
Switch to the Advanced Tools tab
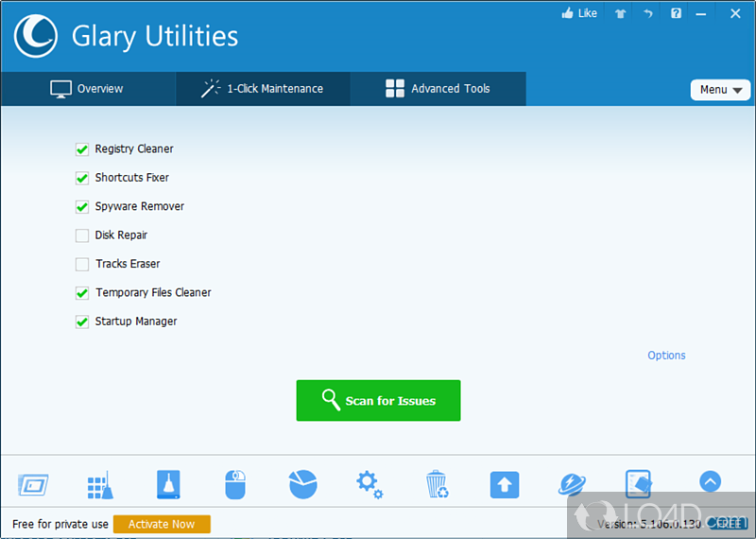438,89
